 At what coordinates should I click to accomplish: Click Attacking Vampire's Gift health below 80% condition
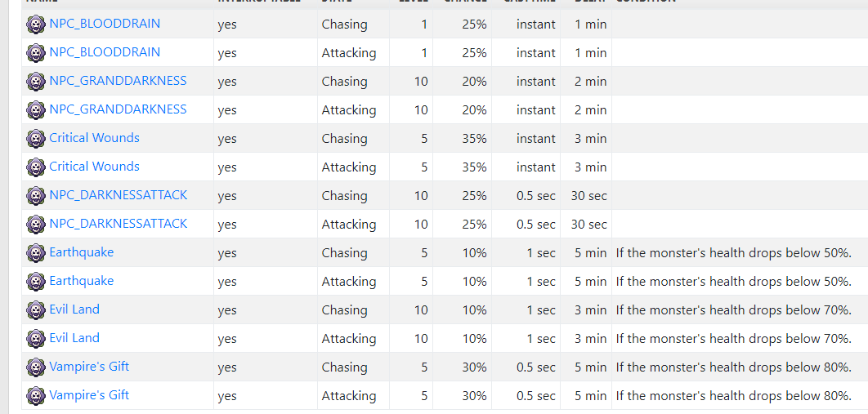[x=733, y=396]
